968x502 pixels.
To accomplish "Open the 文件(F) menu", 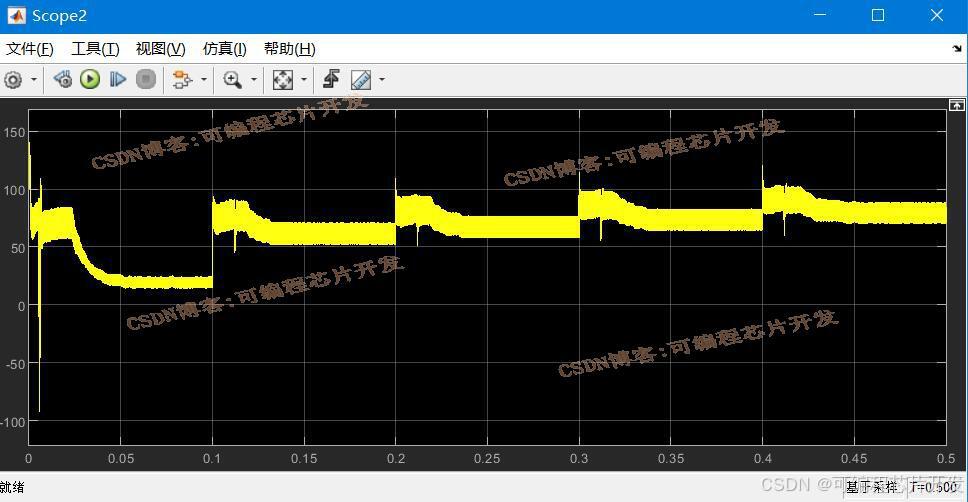I will (x=30, y=49).
